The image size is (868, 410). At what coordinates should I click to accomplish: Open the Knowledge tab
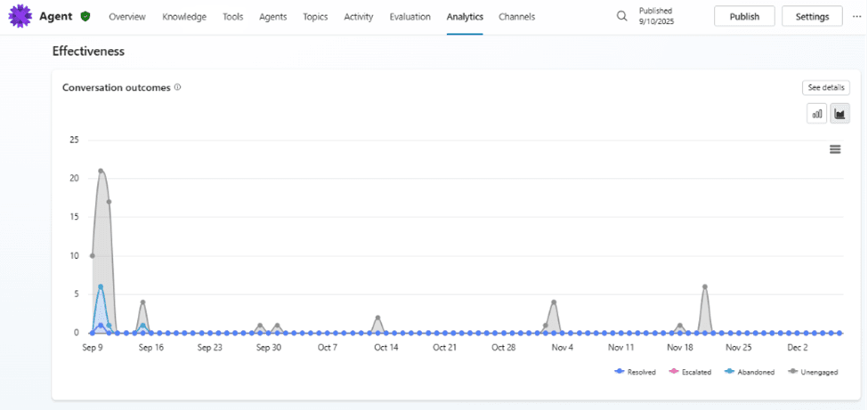tap(184, 17)
